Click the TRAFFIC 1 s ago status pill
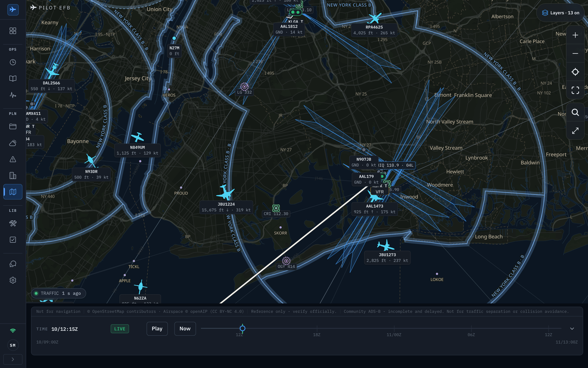Image resolution: width=588 pixels, height=368 pixels. tap(59, 293)
